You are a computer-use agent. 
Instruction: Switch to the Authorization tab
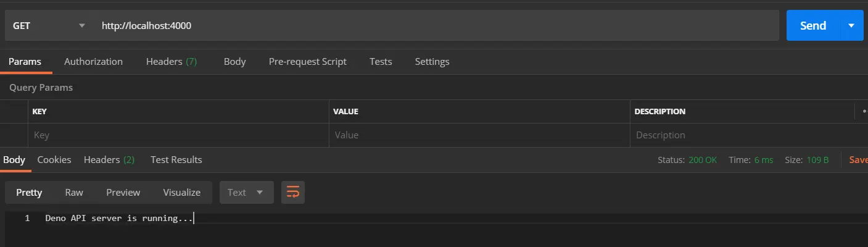[93, 62]
